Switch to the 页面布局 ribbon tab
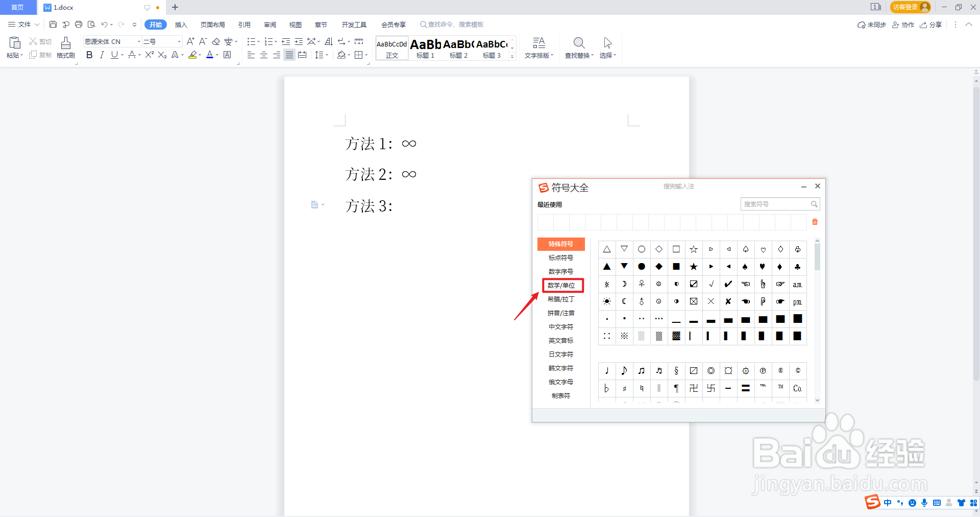 212,25
